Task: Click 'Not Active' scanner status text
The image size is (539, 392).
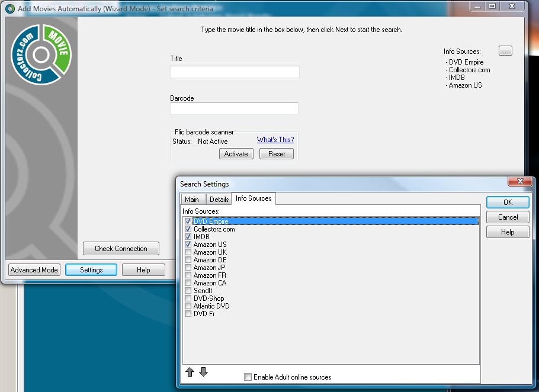Action: pyautogui.click(x=213, y=141)
